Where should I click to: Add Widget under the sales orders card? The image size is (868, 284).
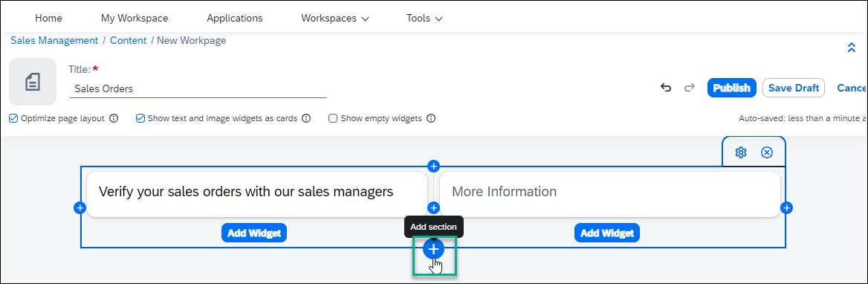click(254, 233)
